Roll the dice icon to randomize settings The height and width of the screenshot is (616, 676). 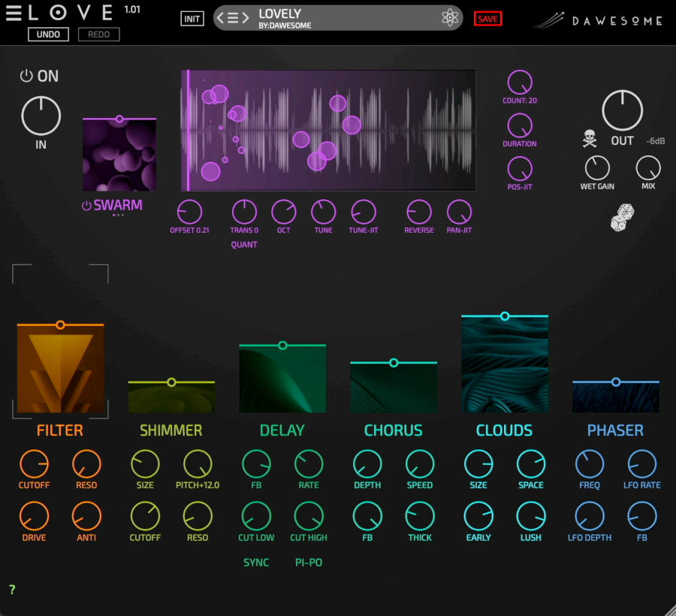point(623,218)
